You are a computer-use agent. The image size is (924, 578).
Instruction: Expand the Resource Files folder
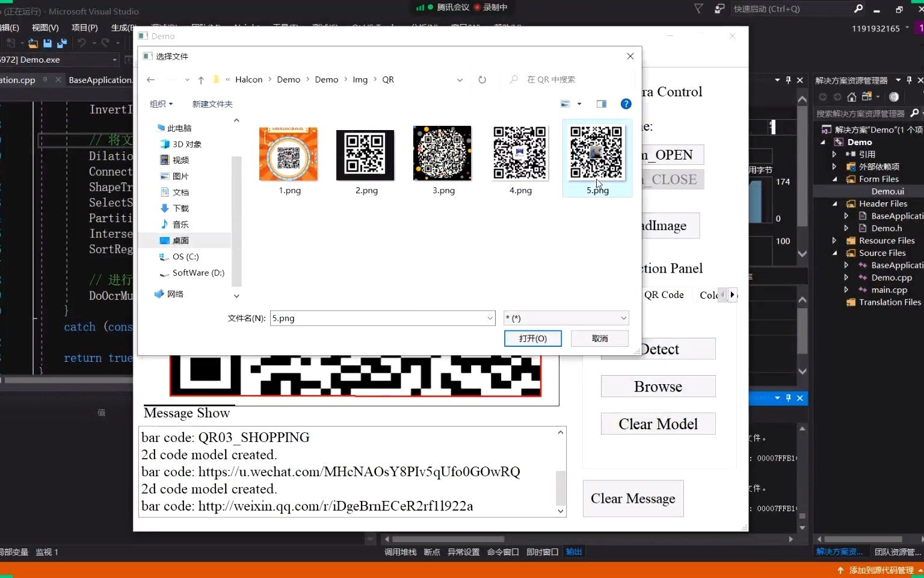(834, 240)
